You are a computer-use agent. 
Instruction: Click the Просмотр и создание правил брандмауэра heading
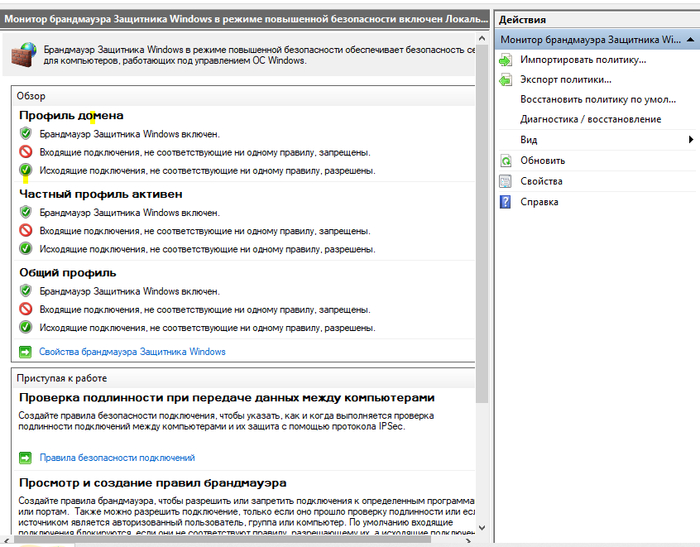[153, 483]
